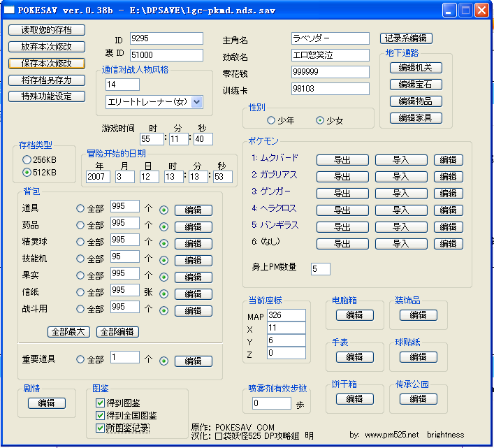Click 全部最大 button in backpack

coord(68,332)
